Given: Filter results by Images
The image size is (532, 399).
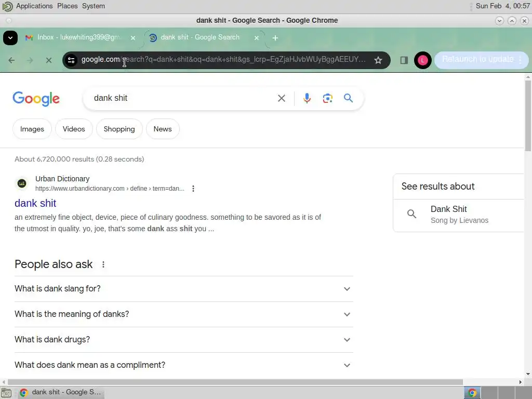Looking at the screenshot, I should tap(32, 129).
